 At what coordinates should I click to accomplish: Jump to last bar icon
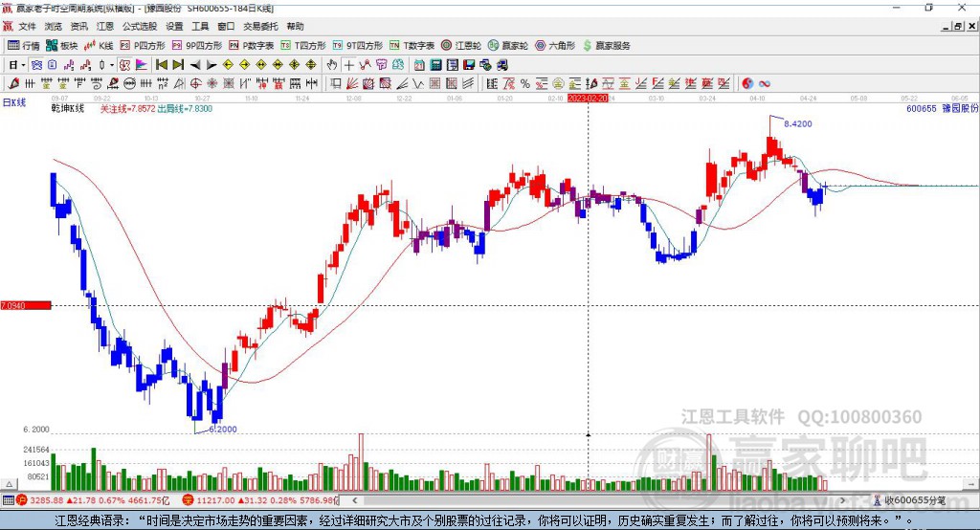pos(178,65)
